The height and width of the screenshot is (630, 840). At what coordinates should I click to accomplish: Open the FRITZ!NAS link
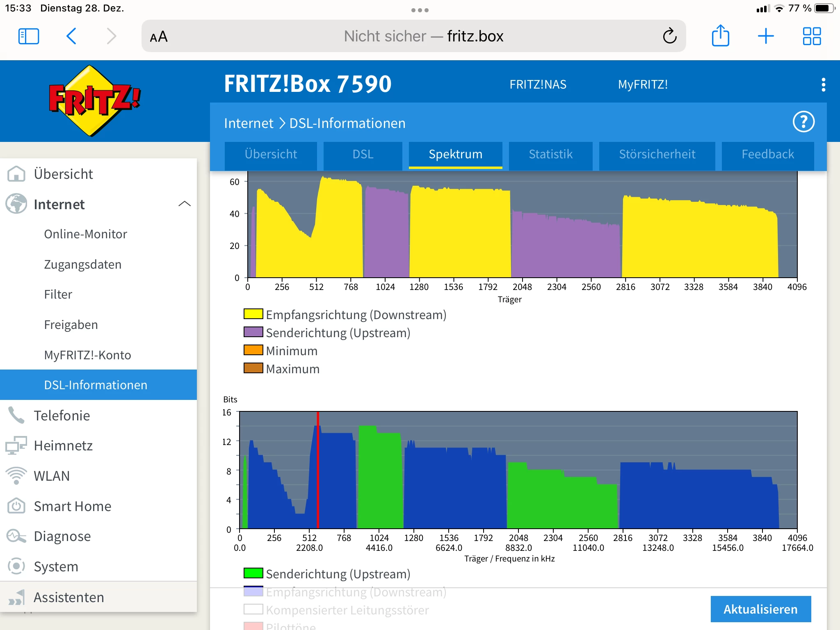click(538, 84)
